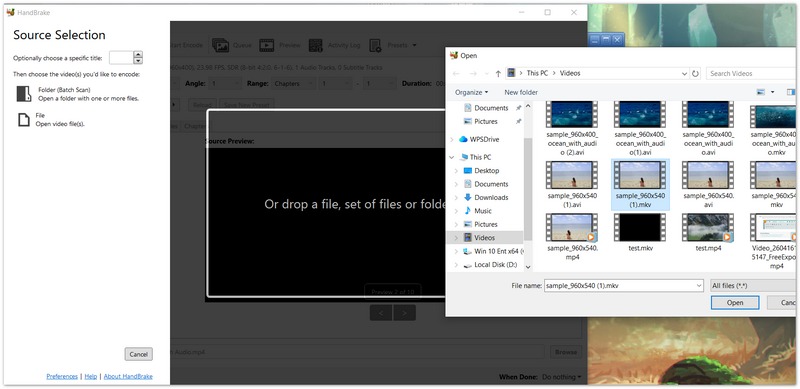Select sample_960x540 (1).avi thumbnail

pyautogui.click(x=571, y=175)
